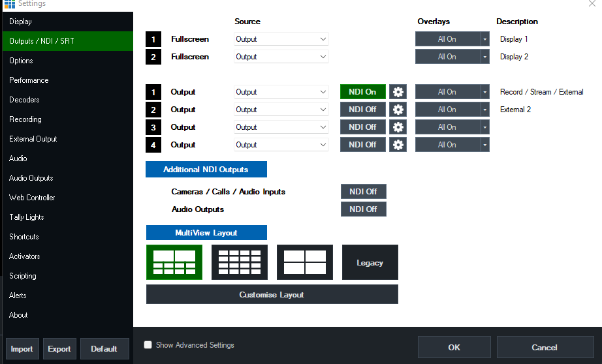Pick the 2x2 quad MultiView layout
Screen dimensions: 602x364
(305, 262)
